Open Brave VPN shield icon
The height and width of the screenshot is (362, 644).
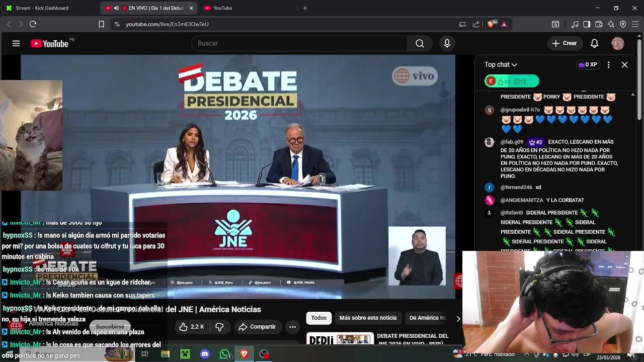pyautogui.click(x=623, y=24)
